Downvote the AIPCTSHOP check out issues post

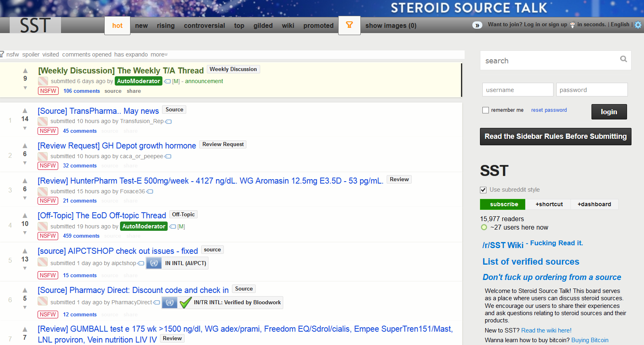[x=25, y=268]
